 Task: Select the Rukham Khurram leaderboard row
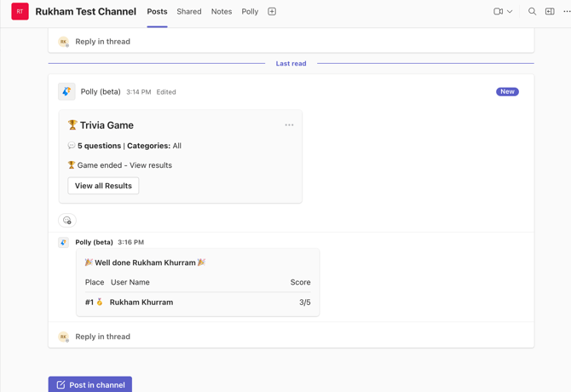pyautogui.click(x=198, y=303)
